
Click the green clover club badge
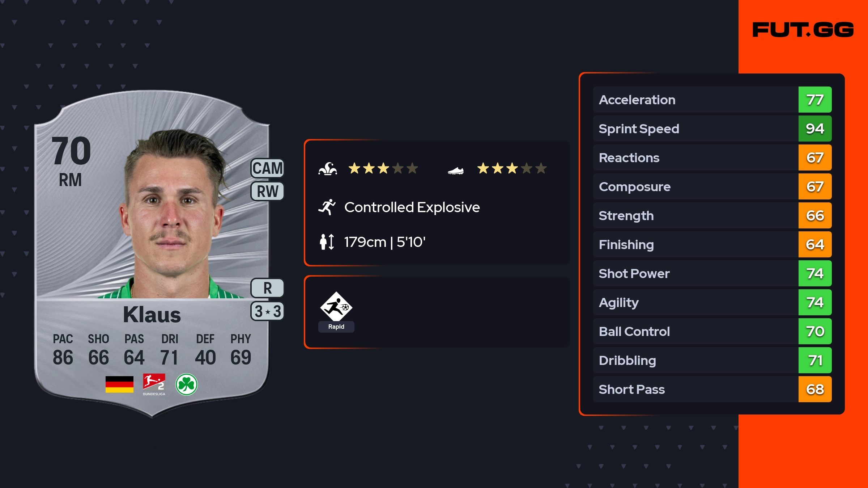point(186,384)
